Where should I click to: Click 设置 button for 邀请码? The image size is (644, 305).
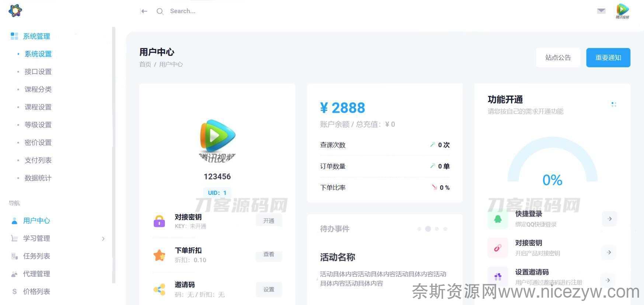[269, 290]
